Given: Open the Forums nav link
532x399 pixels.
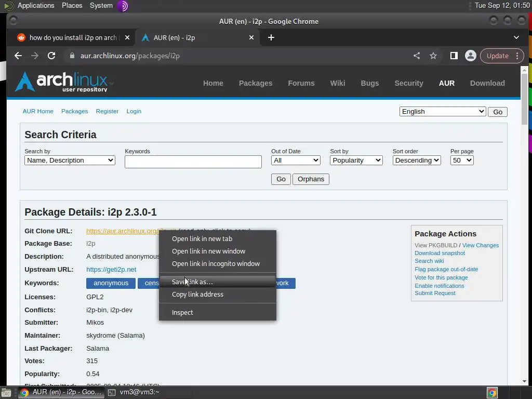Looking at the screenshot, I should click(301, 83).
